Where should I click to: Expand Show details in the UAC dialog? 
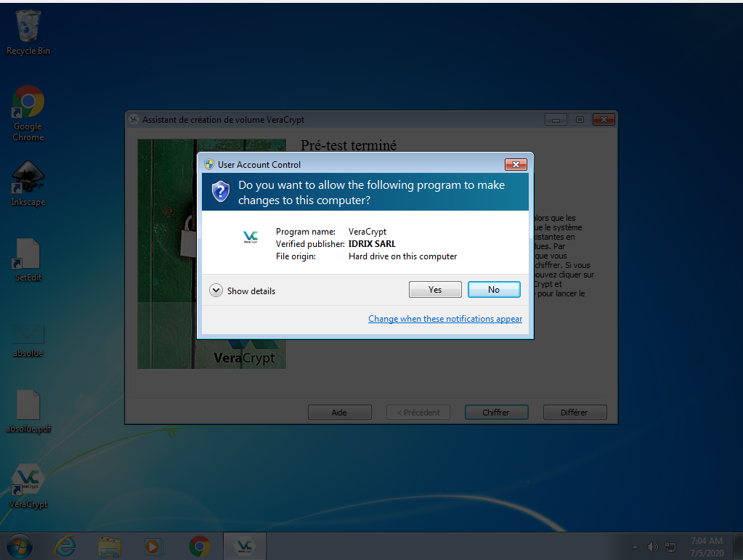coord(242,291)
